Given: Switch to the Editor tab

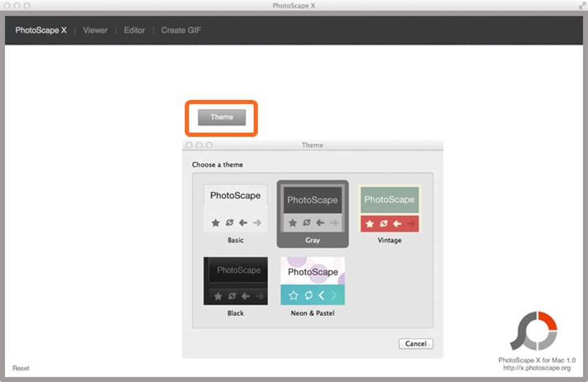Looking at the screenshot, I should point(134,31).
